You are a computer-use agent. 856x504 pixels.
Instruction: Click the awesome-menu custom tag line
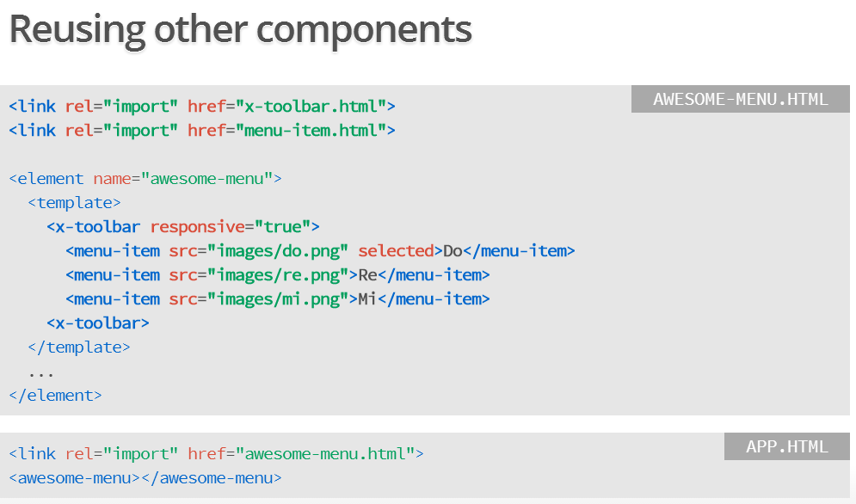click(x=145, y=478)
